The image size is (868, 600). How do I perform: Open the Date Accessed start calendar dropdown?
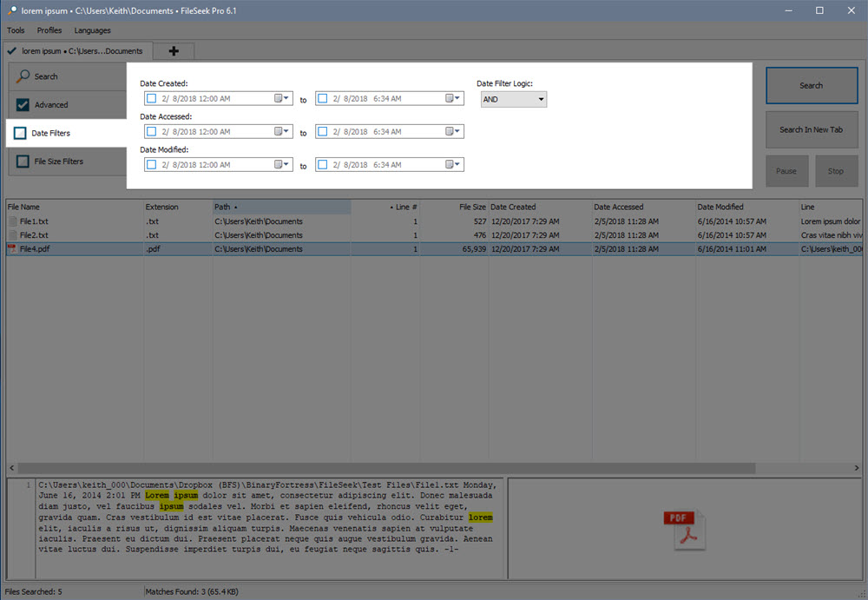coord(282,131)
